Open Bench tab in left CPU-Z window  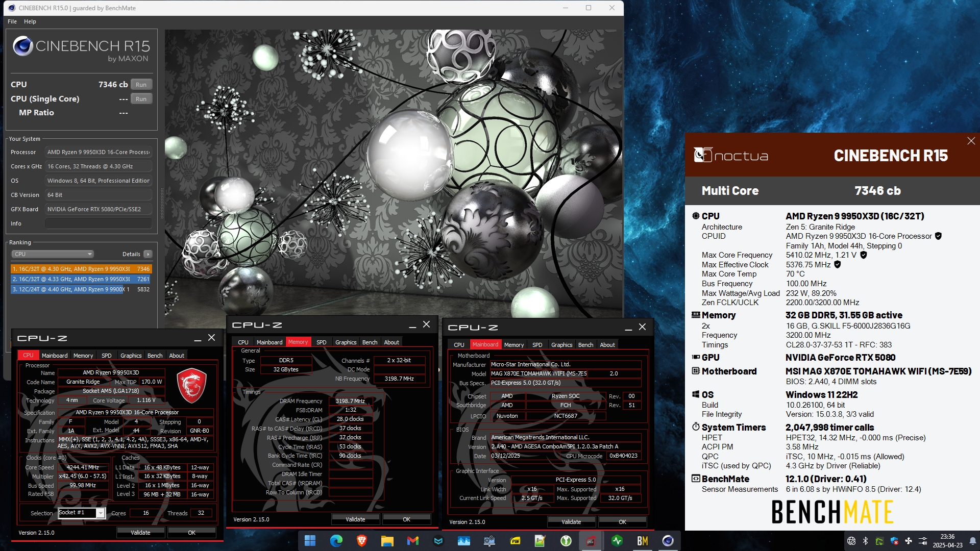[155, 356]
